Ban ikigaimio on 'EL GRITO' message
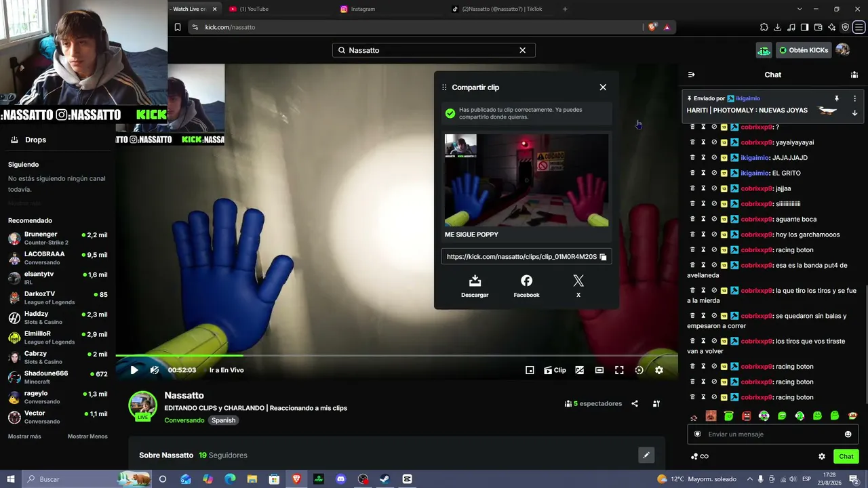The height and width of the screenshot is (488, 868). pyautogui.click(x=714, y=173)
